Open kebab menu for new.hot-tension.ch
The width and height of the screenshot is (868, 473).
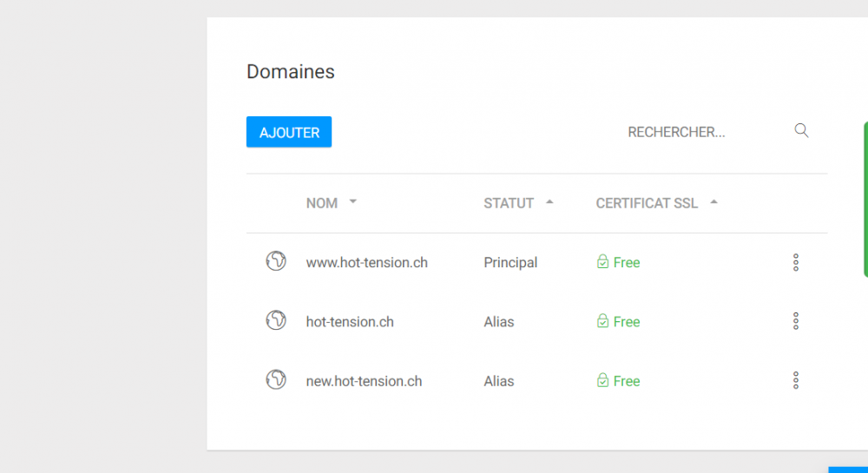[x=795, y=380]
